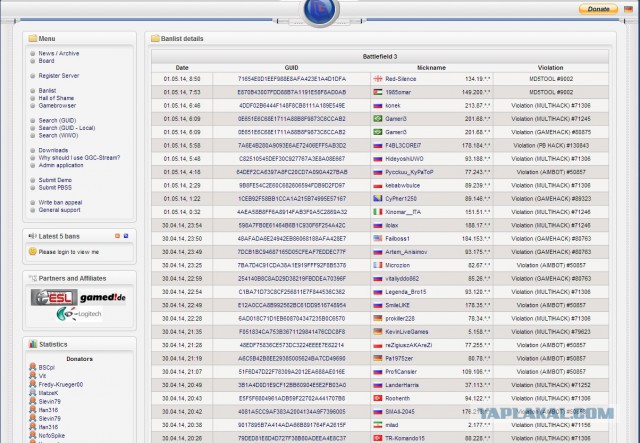Click nickname konek in ban table
The height and width of the screenshot is (443, 640).
point(393,105)
